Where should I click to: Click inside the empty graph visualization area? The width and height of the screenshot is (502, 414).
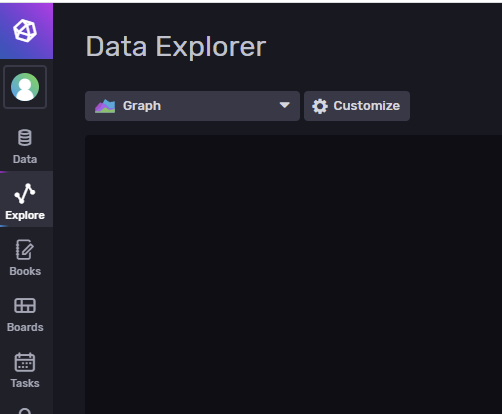click(x=293, y=274)
